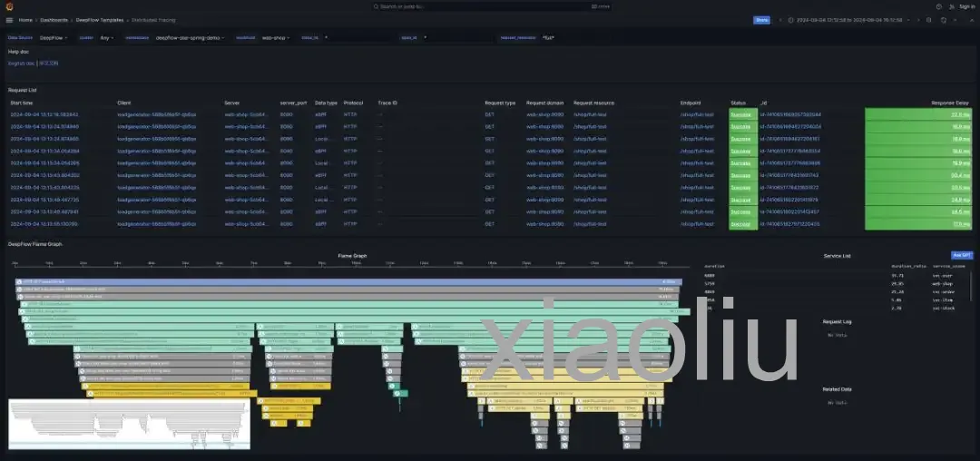Click the 50.4 ms response delay cell

[918, 175]
